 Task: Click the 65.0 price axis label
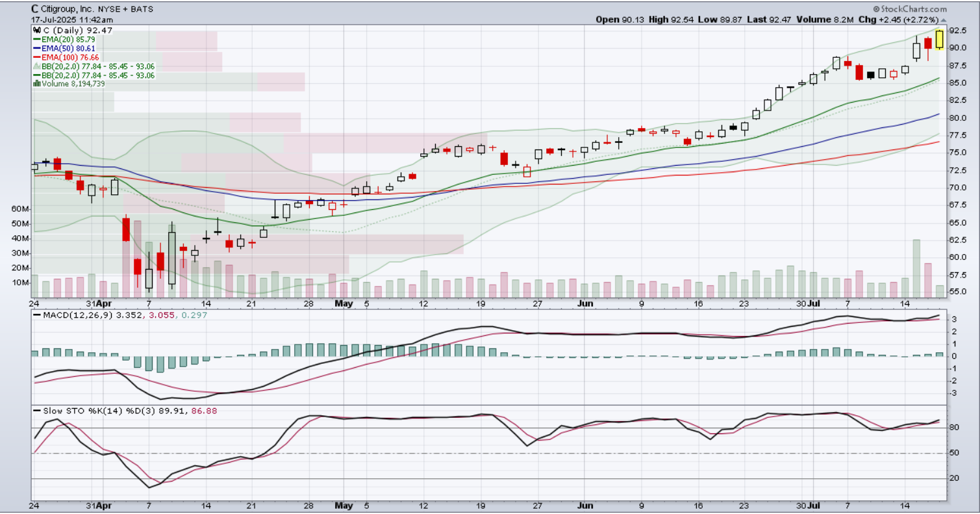pos(958,222)
